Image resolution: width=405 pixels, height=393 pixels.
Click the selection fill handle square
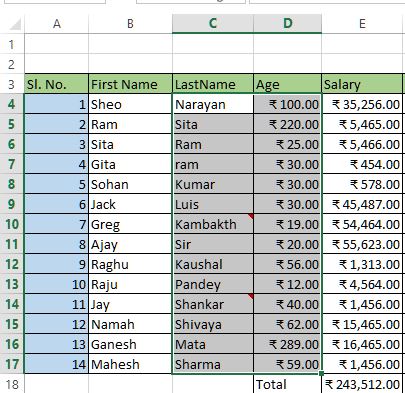pos(321,373)
